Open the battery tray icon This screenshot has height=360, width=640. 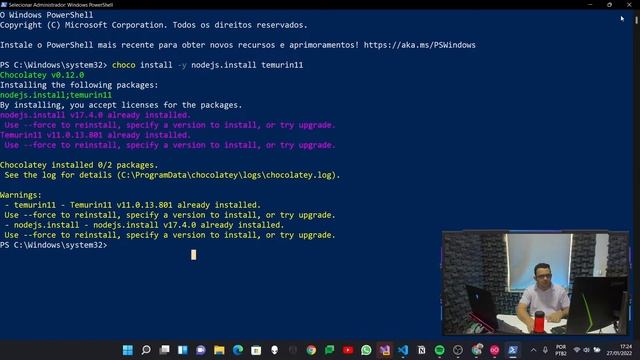click(597, 350)
